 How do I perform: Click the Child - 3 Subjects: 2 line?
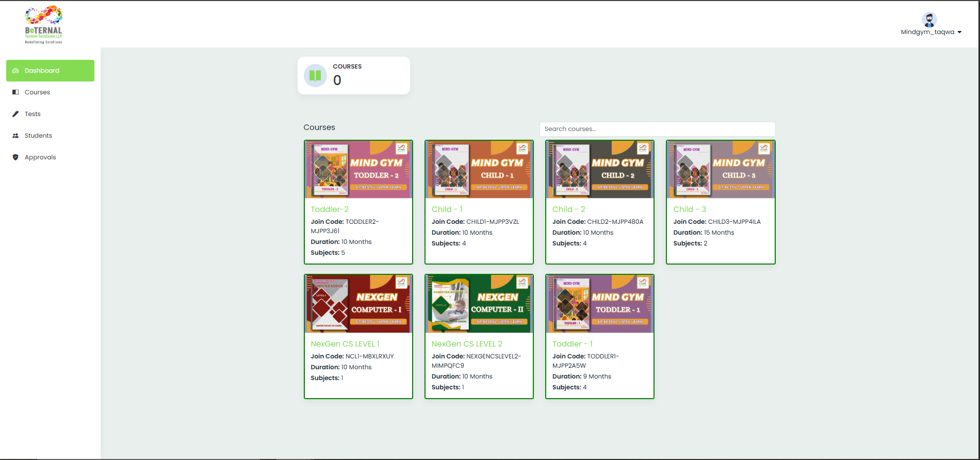(690, 243)
